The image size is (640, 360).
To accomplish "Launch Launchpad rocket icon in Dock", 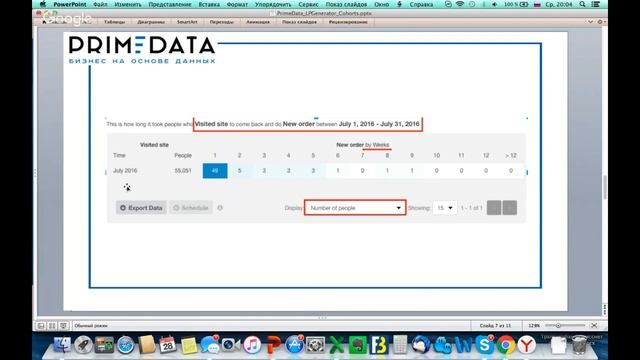I will (x=83, y=345).
